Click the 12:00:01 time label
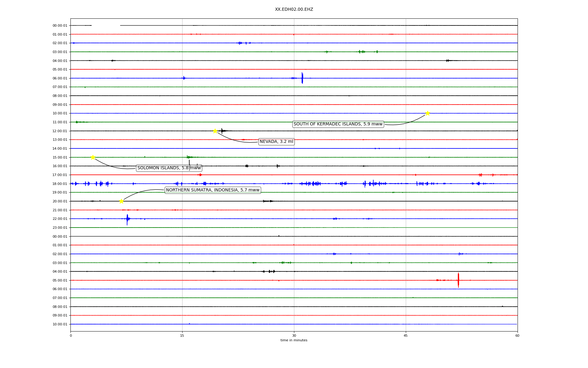This screenshot has height=368, width=588. point(60,131)
